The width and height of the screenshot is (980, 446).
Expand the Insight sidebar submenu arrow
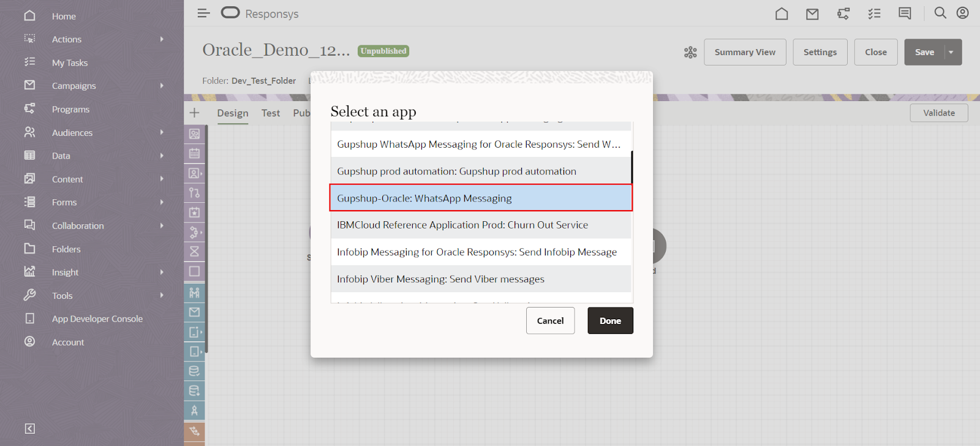click(x=162, y=272)
